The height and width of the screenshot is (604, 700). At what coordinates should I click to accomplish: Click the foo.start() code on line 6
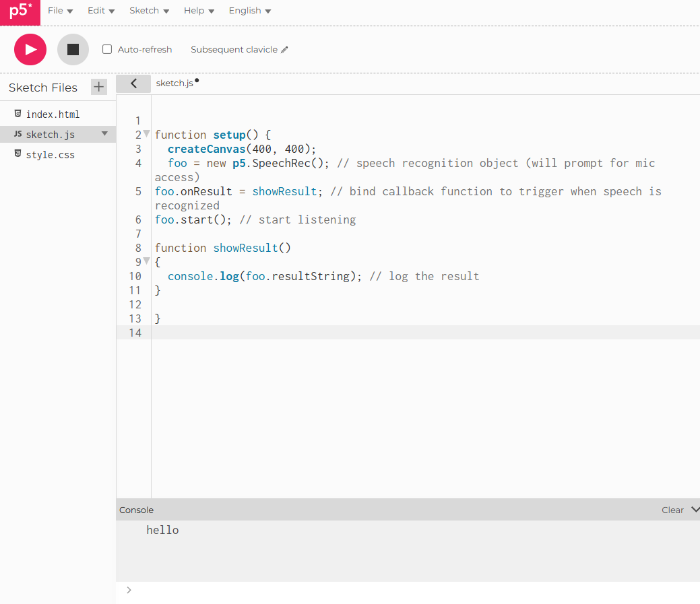point(193,220)
